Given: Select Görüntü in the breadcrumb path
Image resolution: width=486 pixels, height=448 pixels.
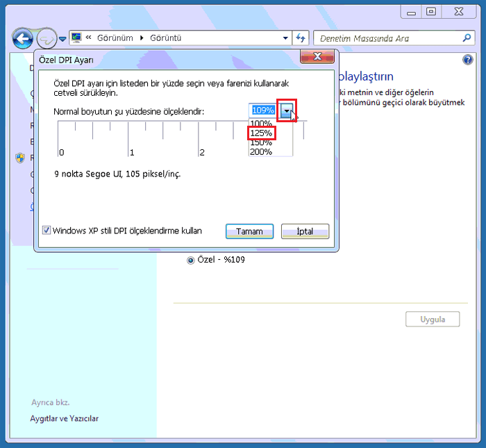Looking at the screenshot, I should point(165,38).
